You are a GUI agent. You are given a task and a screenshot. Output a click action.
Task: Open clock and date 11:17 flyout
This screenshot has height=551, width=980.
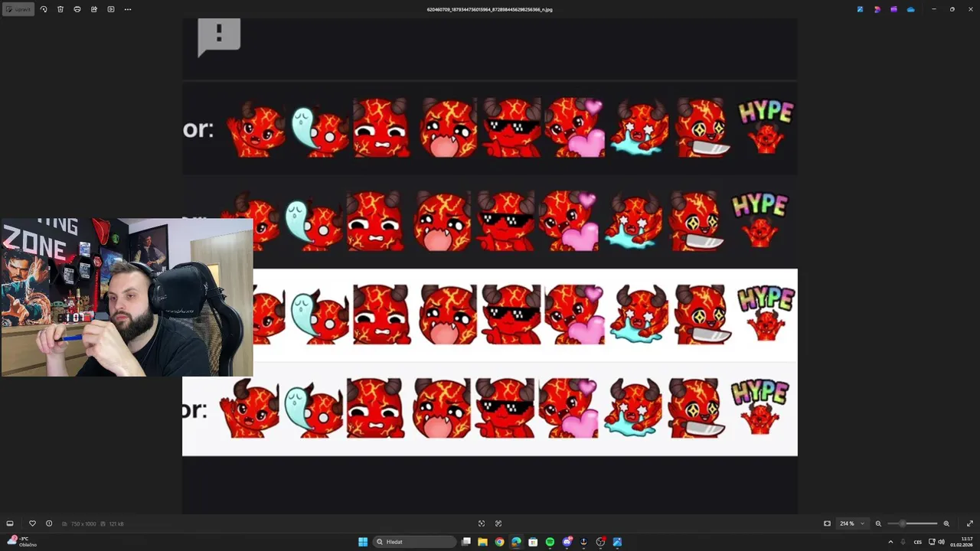[962, 542]
